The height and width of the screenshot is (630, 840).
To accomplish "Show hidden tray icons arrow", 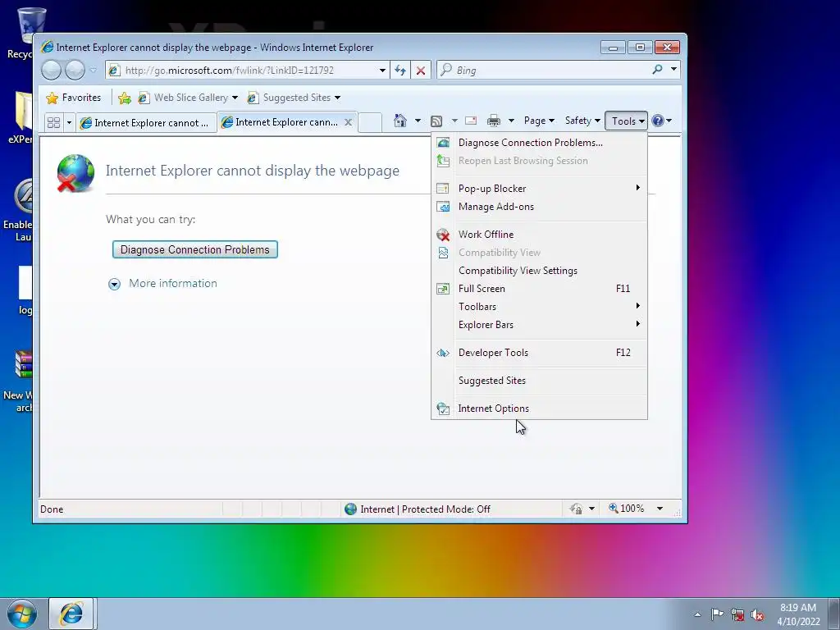I will coord(697,614).
